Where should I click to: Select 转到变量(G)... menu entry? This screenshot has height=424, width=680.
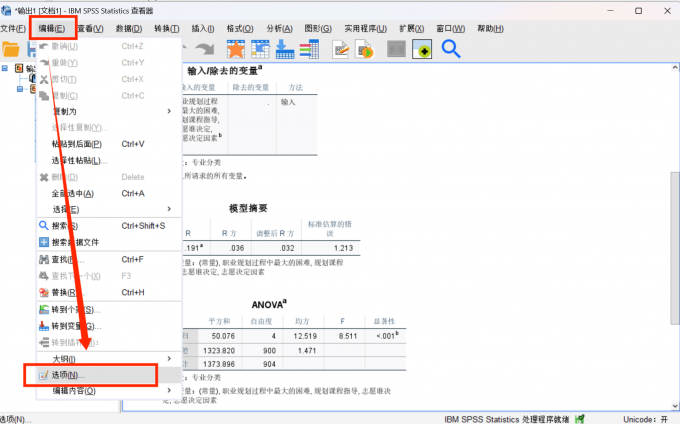[x=109, y=326]
